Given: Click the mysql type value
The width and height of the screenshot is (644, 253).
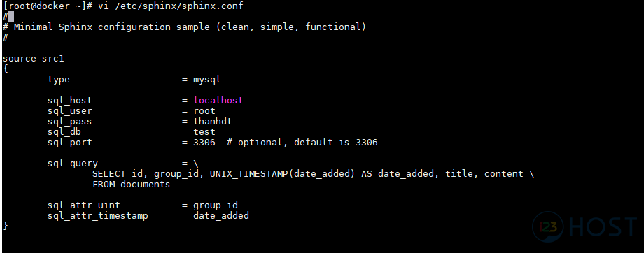Looking at the screenshot, I should click(207, 79).
